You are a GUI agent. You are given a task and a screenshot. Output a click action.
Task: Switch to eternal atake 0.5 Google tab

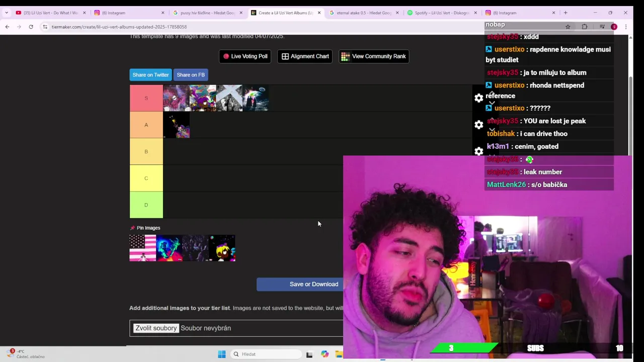[363, 13]
